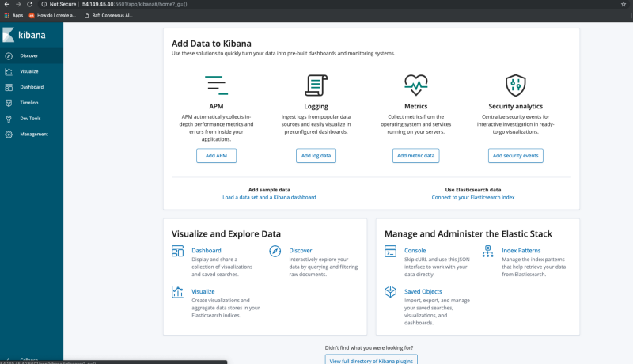The image size is (633, 364).
Task: Click the Discover compass icon in sidebar
Action: (9, 56)
